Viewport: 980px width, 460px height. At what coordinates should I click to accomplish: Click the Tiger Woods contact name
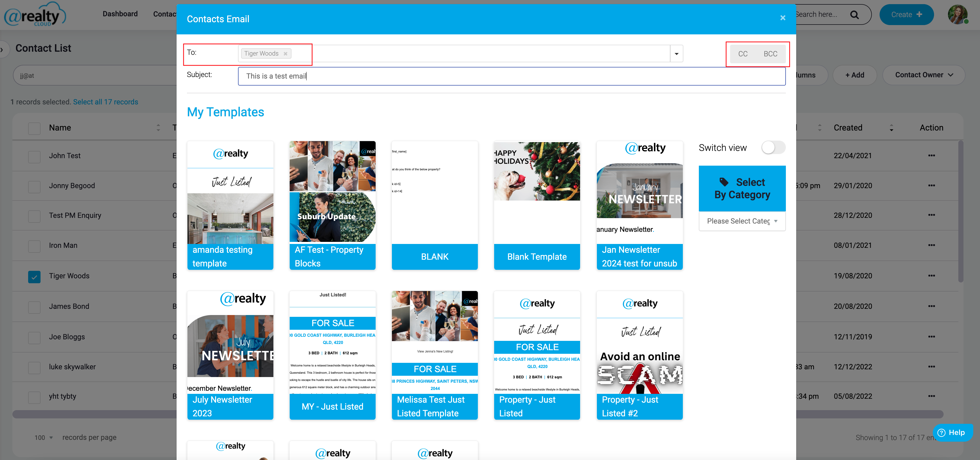(x=69, y=276)
